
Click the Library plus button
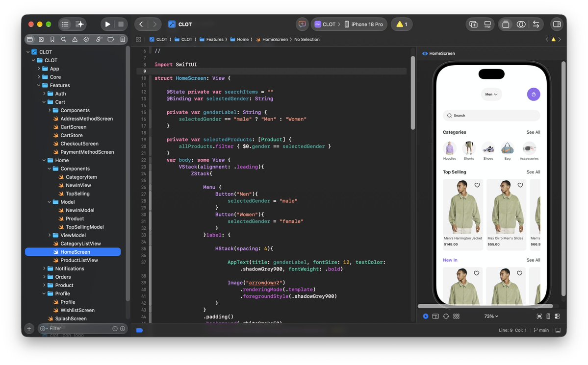pyautogui.click(x=474, y=24)
